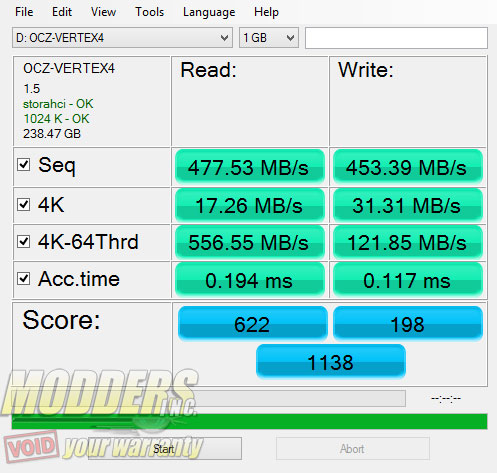Image resolution: width=497 pixels, height=473 pixels.
Task: Click the total score 1138 box
Action: (x=331, y=362)
